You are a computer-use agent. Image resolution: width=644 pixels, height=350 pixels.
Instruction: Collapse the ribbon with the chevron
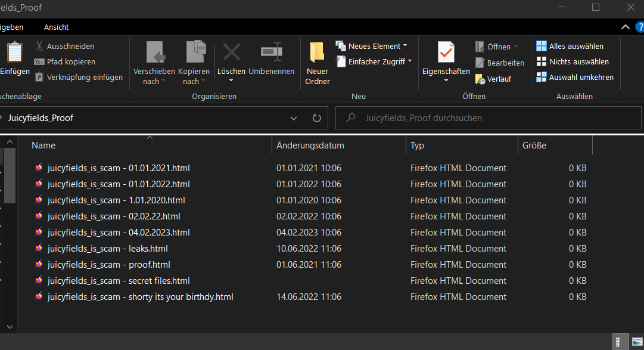pos(625,27)
